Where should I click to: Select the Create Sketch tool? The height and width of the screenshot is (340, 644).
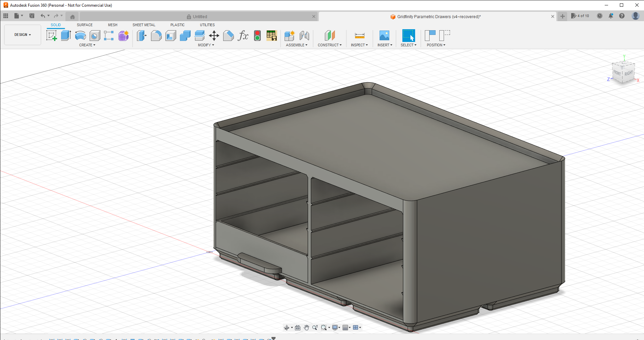[x=51, y=35]
